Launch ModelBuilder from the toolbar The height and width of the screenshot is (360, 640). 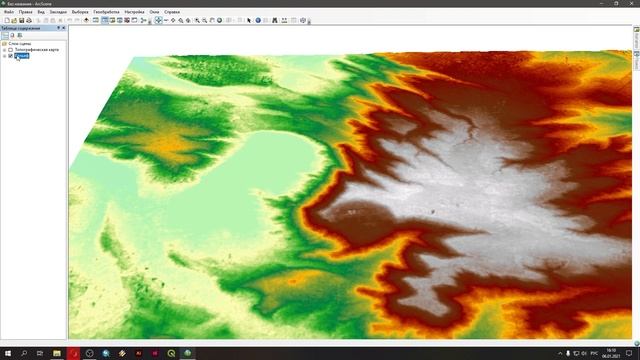click(x=144, y=20)
